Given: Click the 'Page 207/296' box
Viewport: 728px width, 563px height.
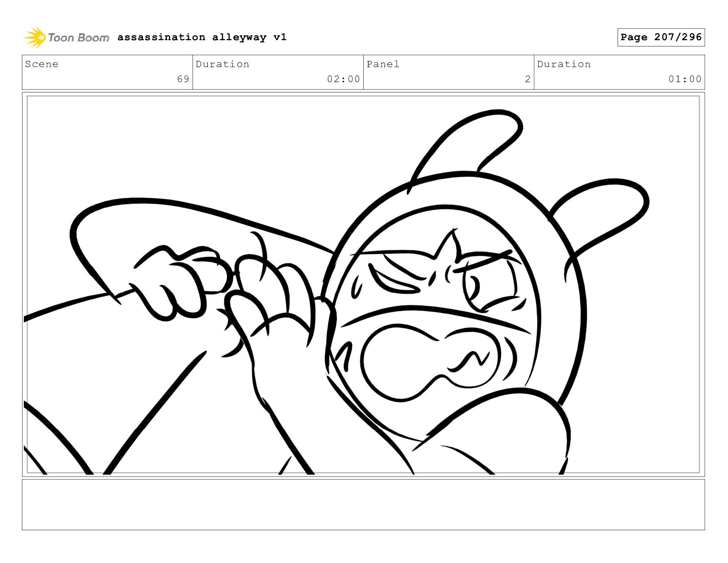Looking at the screenshot, I should point(661,37).
